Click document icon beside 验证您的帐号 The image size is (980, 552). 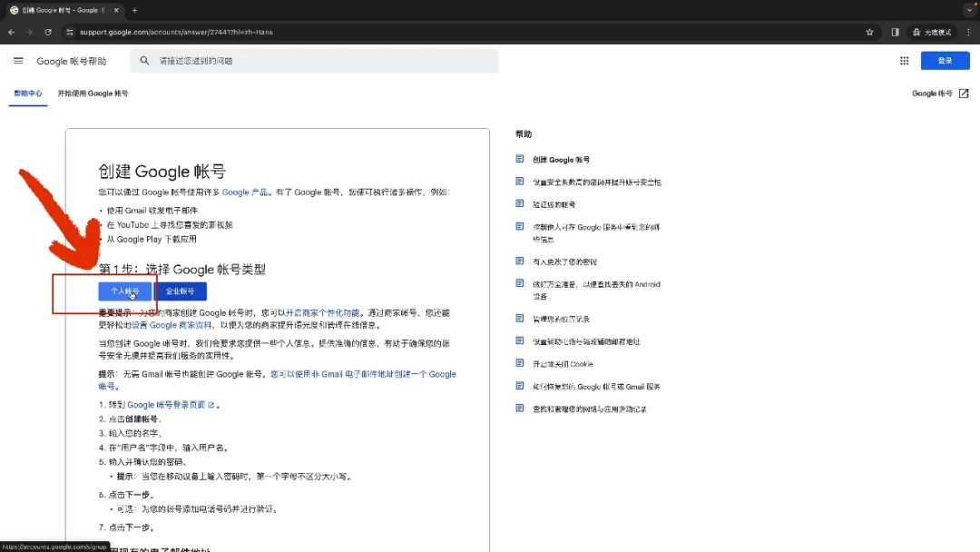pos(519,203)
